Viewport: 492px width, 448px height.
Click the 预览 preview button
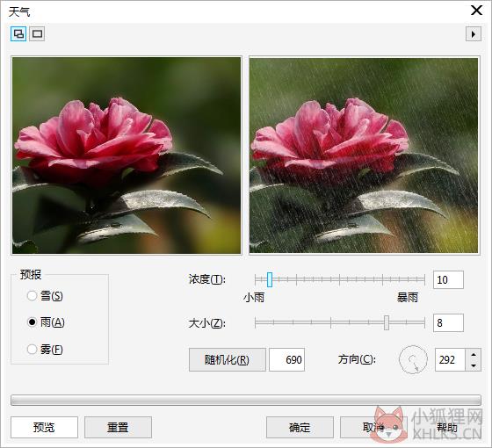click(44, 427)
